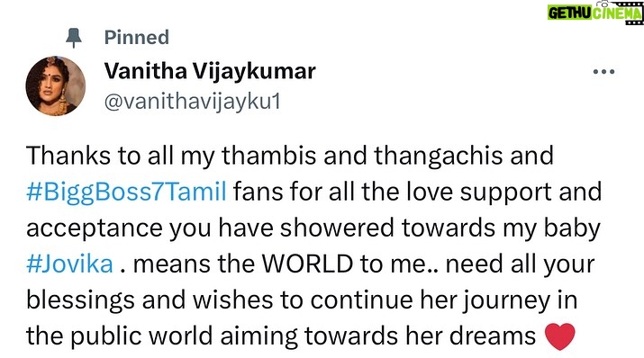Click the green GETHU part of the logo
Screen dimensions: 644x358
click(569, 13)
